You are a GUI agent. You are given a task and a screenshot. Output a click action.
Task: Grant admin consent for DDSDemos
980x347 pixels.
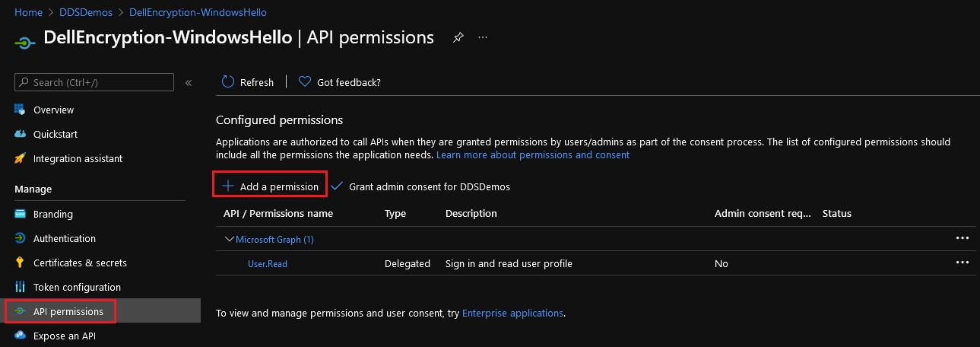[x=420, y=186]
